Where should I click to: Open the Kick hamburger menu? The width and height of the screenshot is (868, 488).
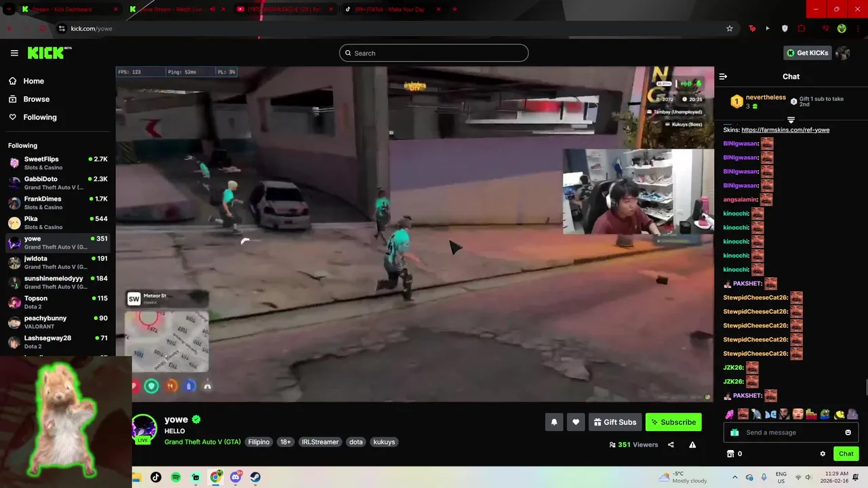coord(14,53)
